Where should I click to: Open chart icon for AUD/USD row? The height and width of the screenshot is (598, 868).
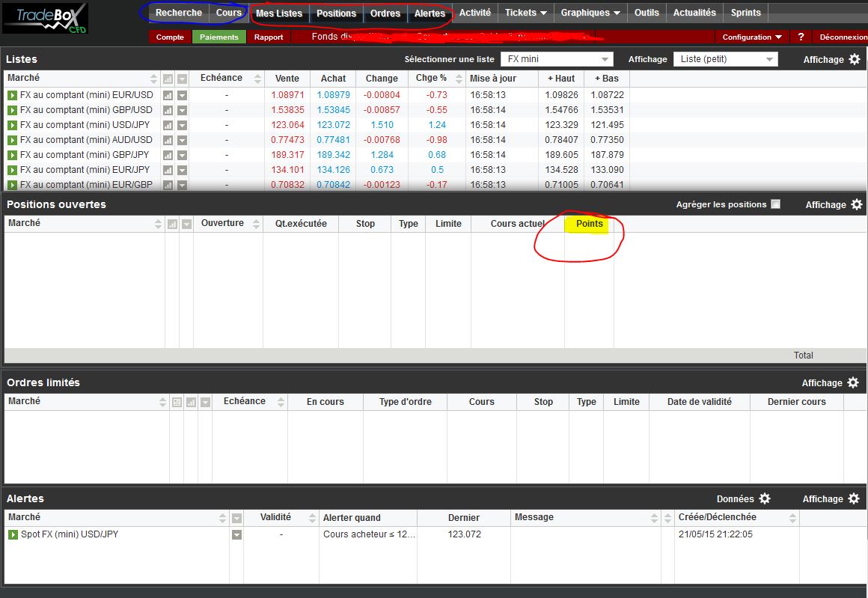coord(168,140)
